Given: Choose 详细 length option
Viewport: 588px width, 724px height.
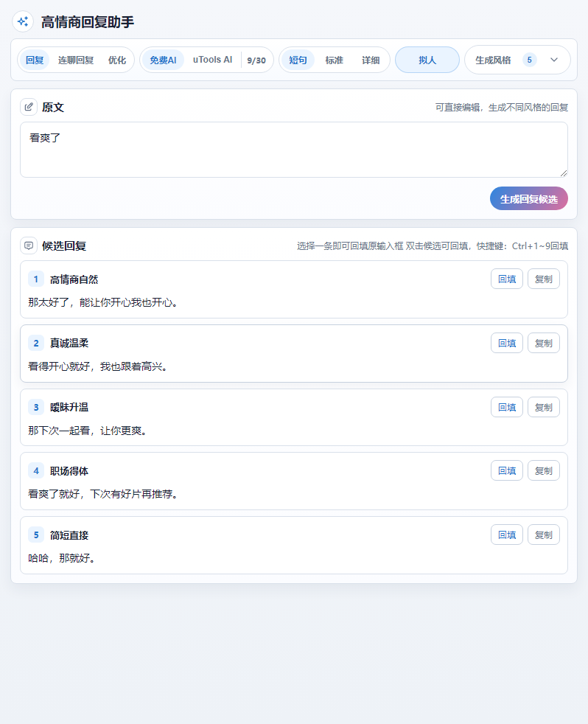Looking at the screenshot, I should point(370,60).
